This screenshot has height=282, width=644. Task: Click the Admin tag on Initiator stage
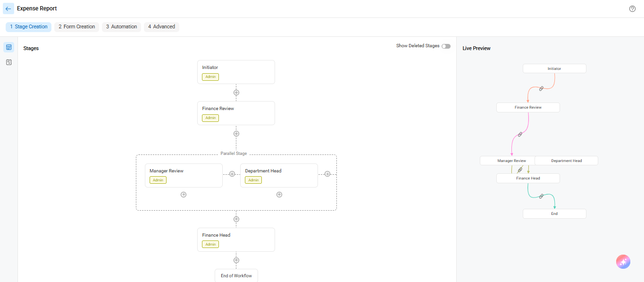pyautogui.click(x=210, y=77)
